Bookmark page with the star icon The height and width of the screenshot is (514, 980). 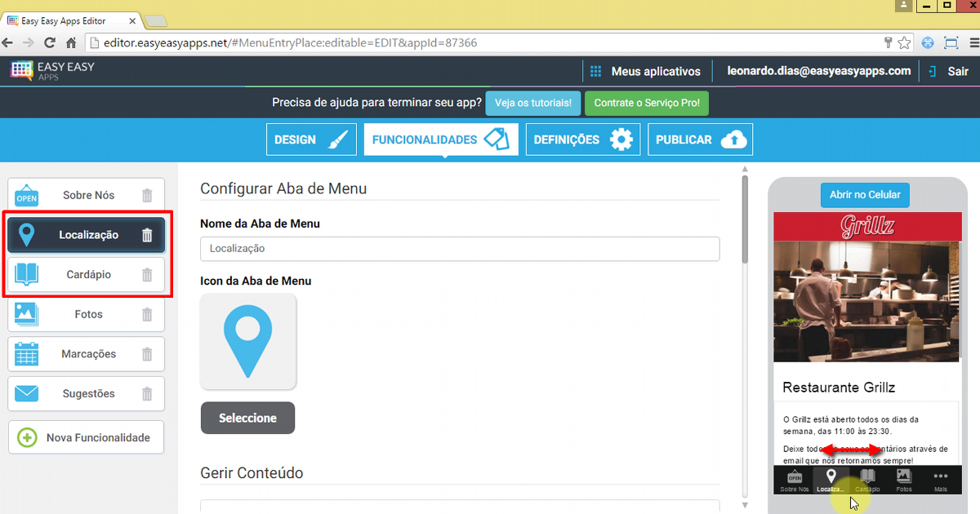click(905, 42)
